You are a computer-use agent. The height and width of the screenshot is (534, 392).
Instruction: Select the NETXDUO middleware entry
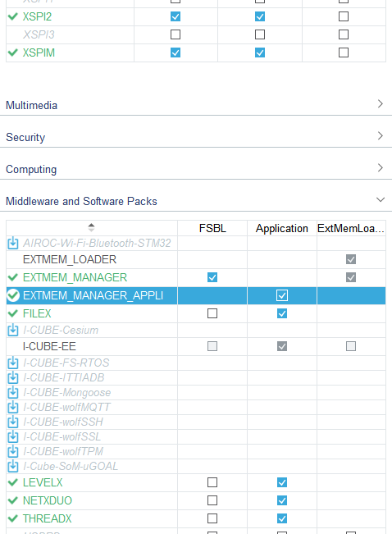48,500
